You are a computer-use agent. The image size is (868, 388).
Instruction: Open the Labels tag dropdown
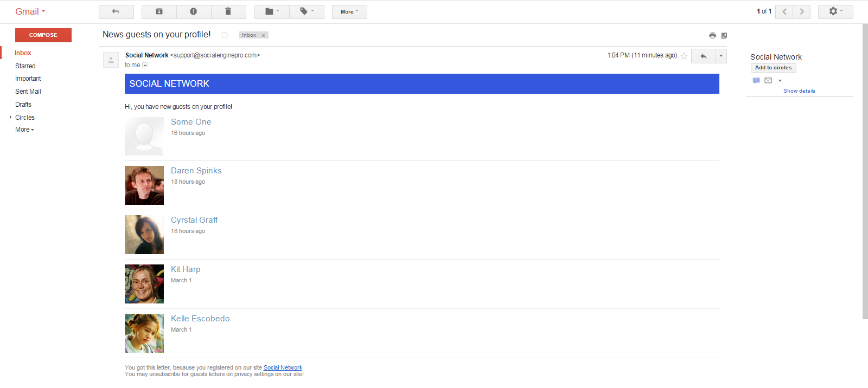click(307, 11)
